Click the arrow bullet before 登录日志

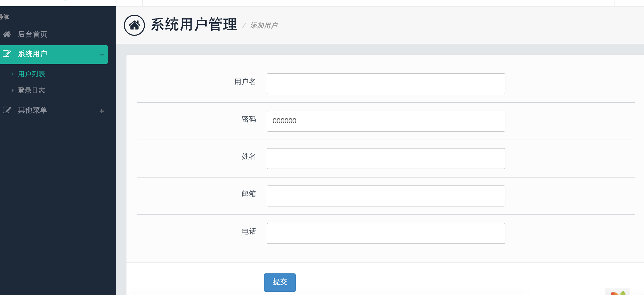[x=12, y=90]
